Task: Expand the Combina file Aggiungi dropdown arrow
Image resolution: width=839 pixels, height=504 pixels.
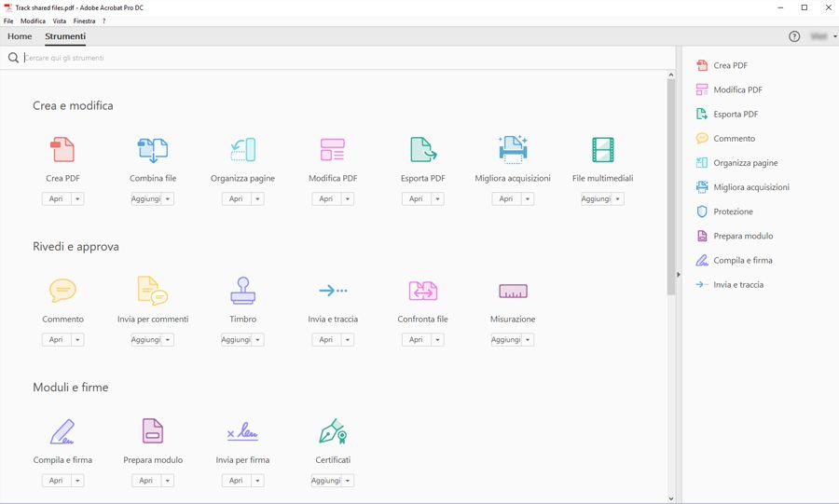Action: tap(168, 198)
